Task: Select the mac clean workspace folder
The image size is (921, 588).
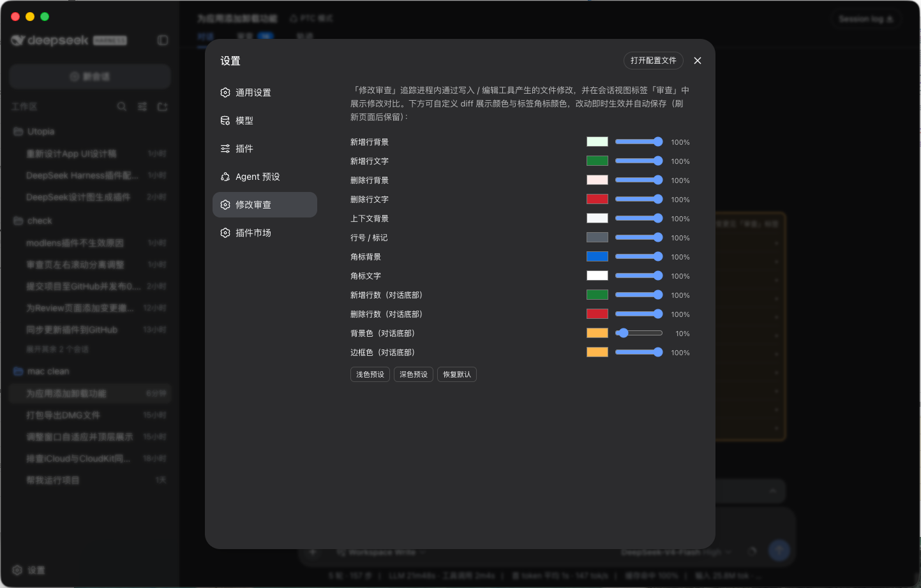Action: (x=90, y=371)
